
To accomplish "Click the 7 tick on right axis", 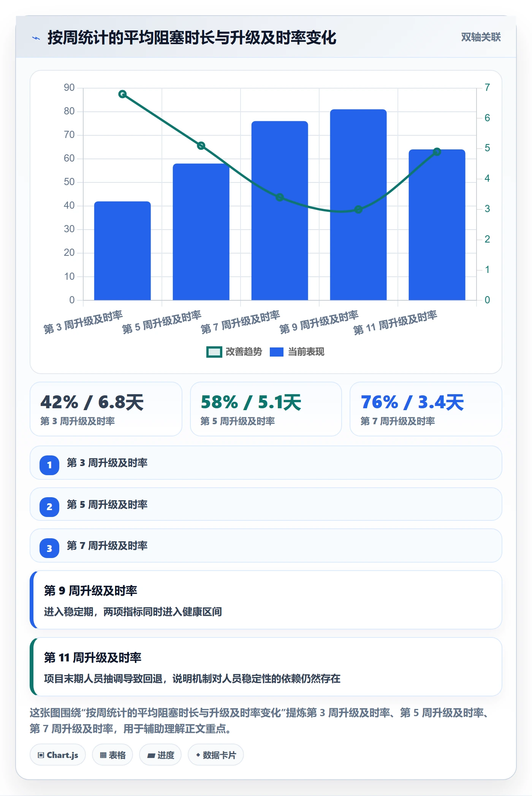I will coord(487,87).
